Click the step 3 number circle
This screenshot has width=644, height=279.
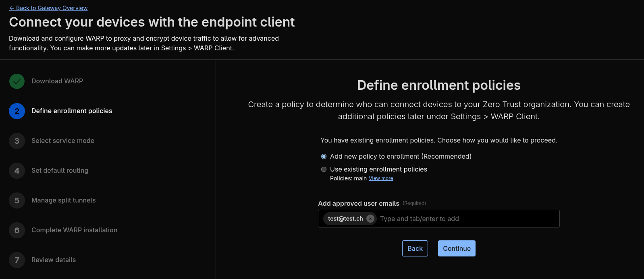[17, 141]
